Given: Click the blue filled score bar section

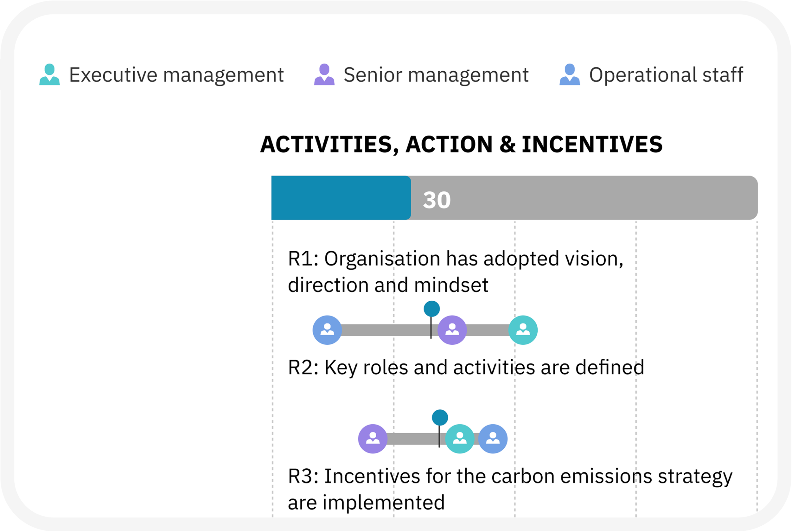Looking at the screenshot, I should tap(341, 198).
